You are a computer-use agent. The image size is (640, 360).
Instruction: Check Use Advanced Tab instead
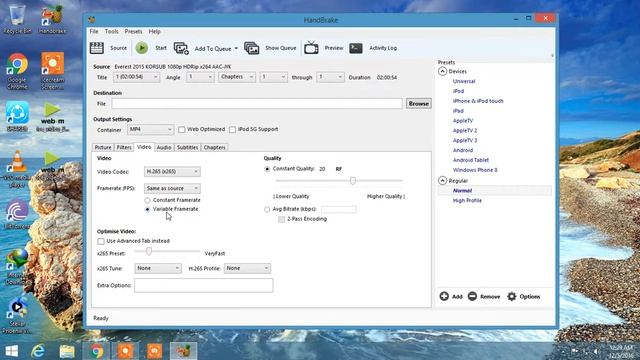point(101,241)
